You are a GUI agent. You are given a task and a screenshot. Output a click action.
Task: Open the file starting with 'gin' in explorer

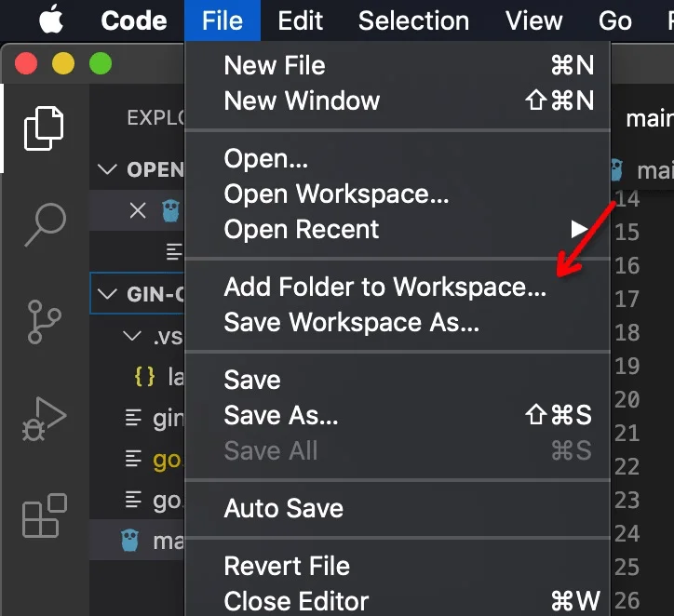coord(137,418)
